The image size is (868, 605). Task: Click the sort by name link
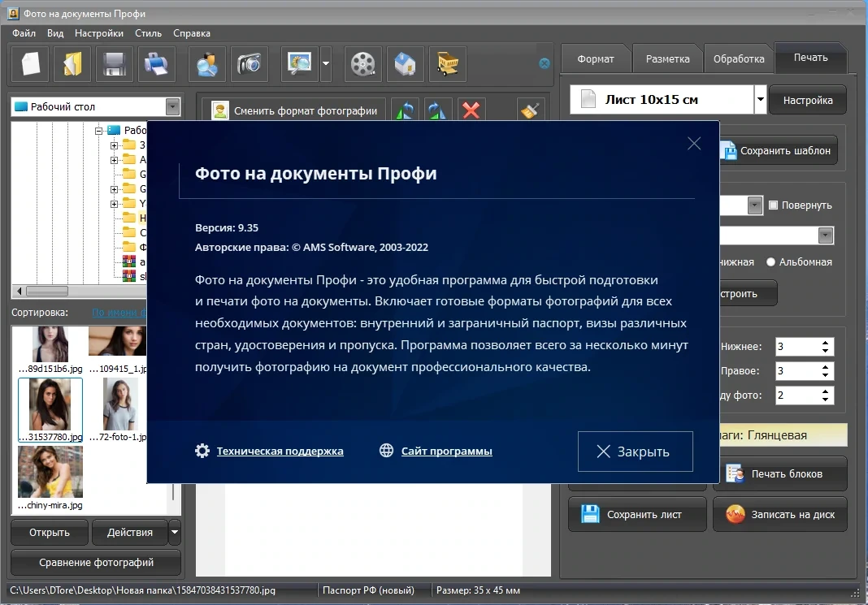tap(119, 313)
